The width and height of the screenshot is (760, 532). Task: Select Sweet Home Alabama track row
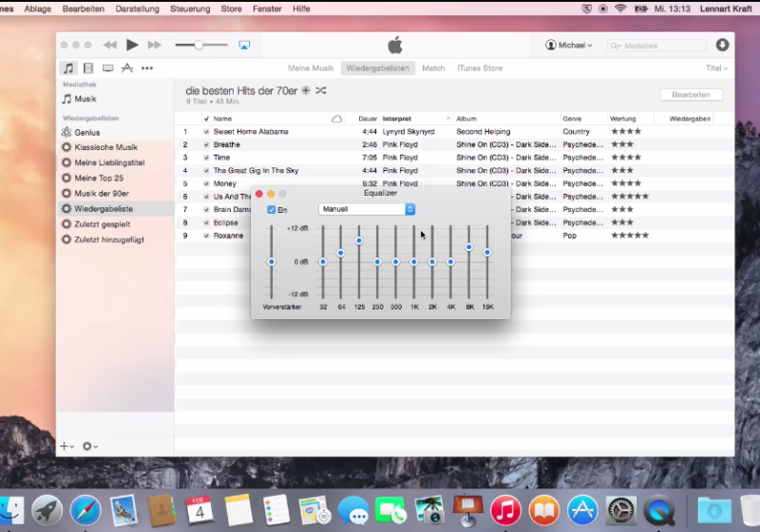point(454,132)
